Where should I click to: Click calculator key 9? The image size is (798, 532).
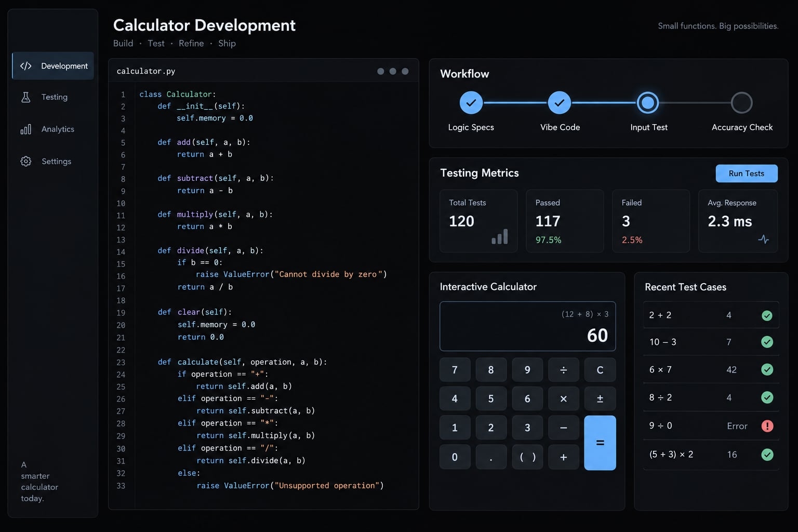pos(527,370)
